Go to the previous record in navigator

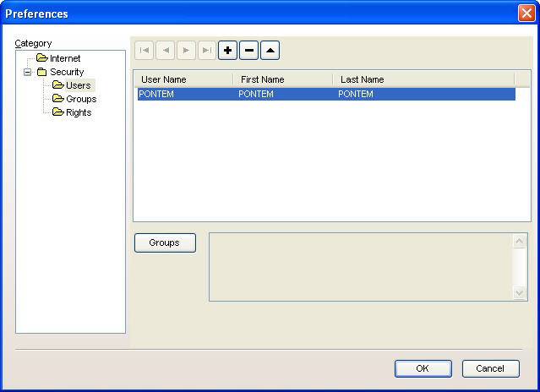166,50
